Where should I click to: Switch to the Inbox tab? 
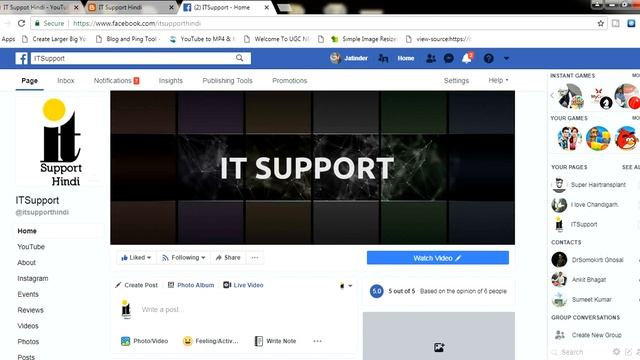tap(66, 80)
